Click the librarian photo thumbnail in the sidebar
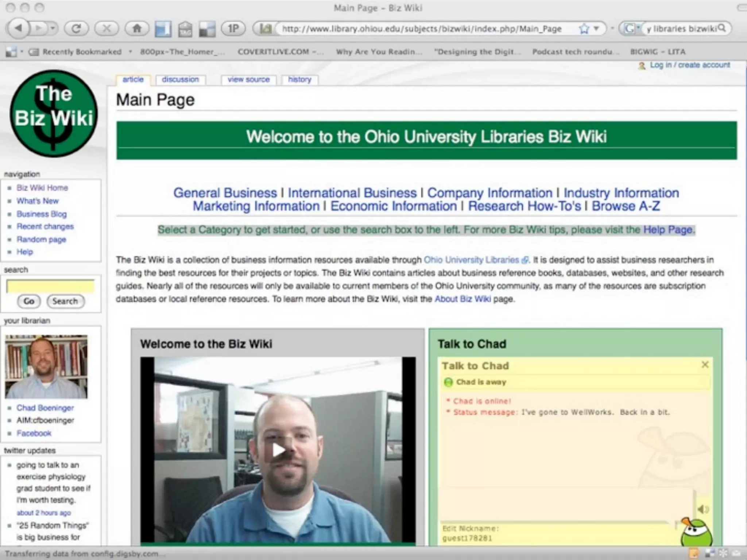The height and width of the screenshot is (560, 747). point(46,366)
